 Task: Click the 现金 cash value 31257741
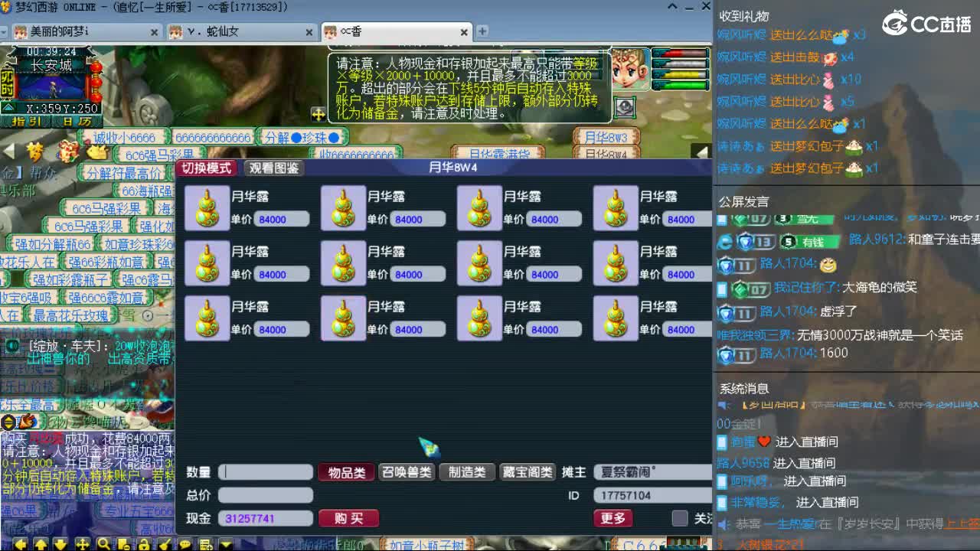(266, 518)
